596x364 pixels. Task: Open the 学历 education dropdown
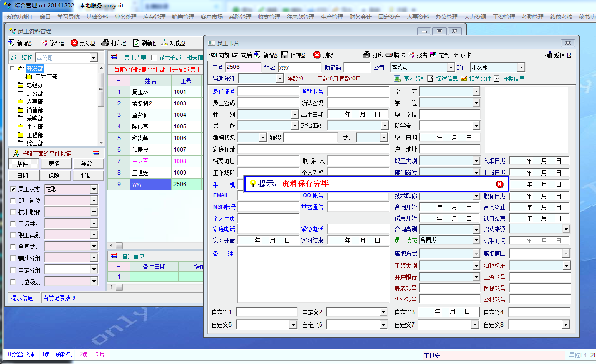click(476, 91)
